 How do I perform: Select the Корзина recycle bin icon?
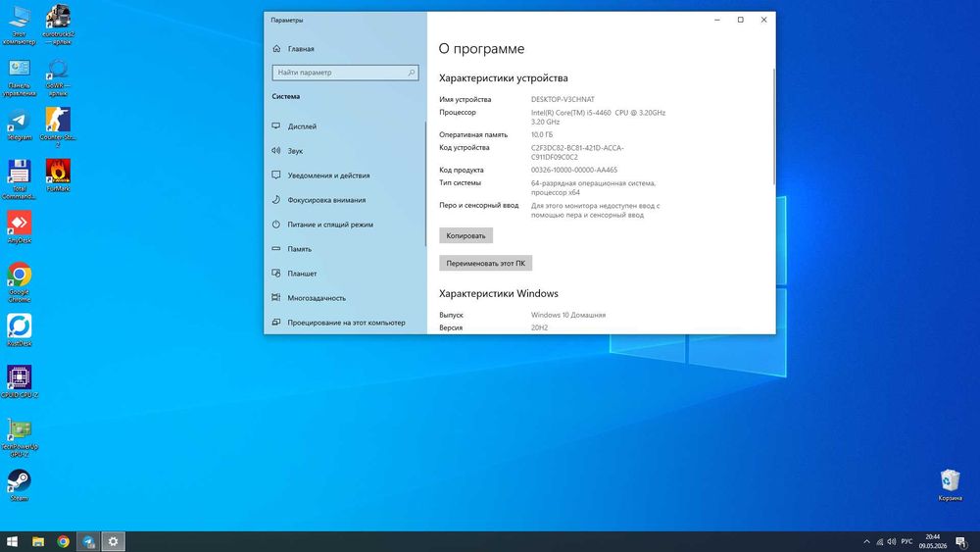(x=950, y=485)
